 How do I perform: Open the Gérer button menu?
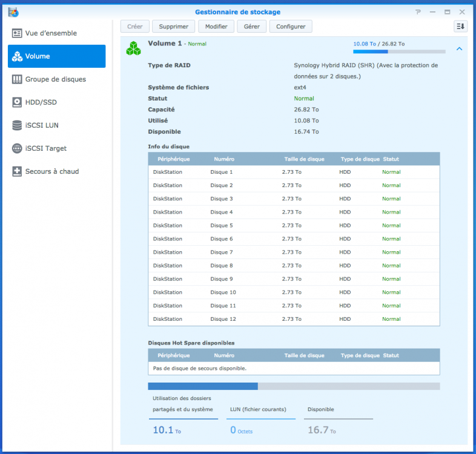[252, 26]
